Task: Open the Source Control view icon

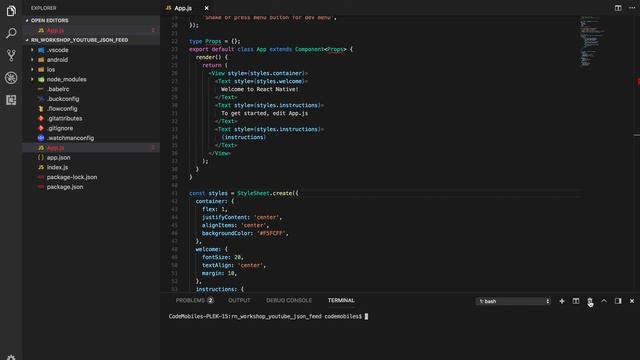Action: pyautogui.click(x=11, y=55)
